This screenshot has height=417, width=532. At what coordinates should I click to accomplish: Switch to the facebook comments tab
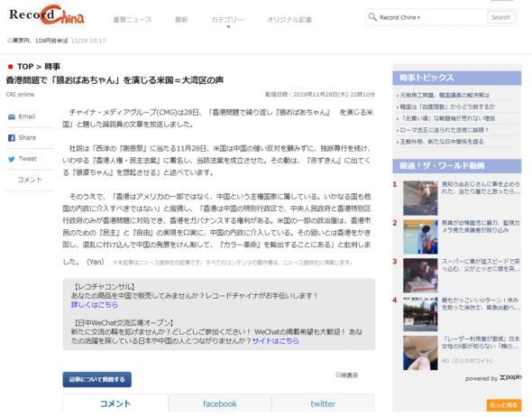(220, 403)
